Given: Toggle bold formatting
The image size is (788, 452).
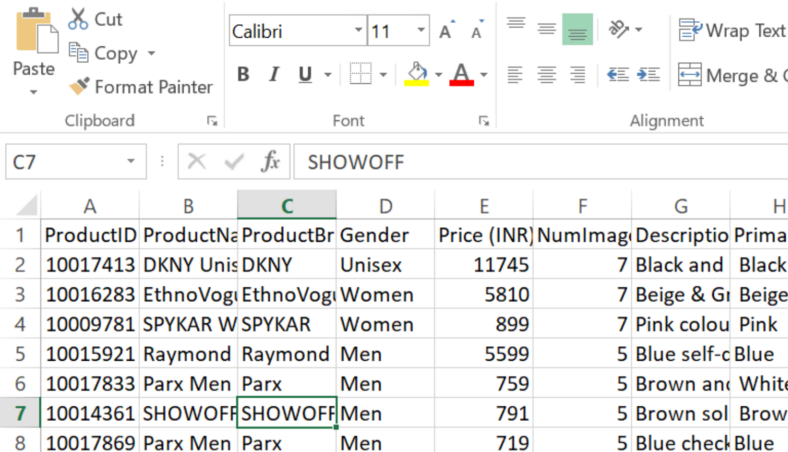Looking at the screenshot, I should pyautogui.click(x=243, y=74).
